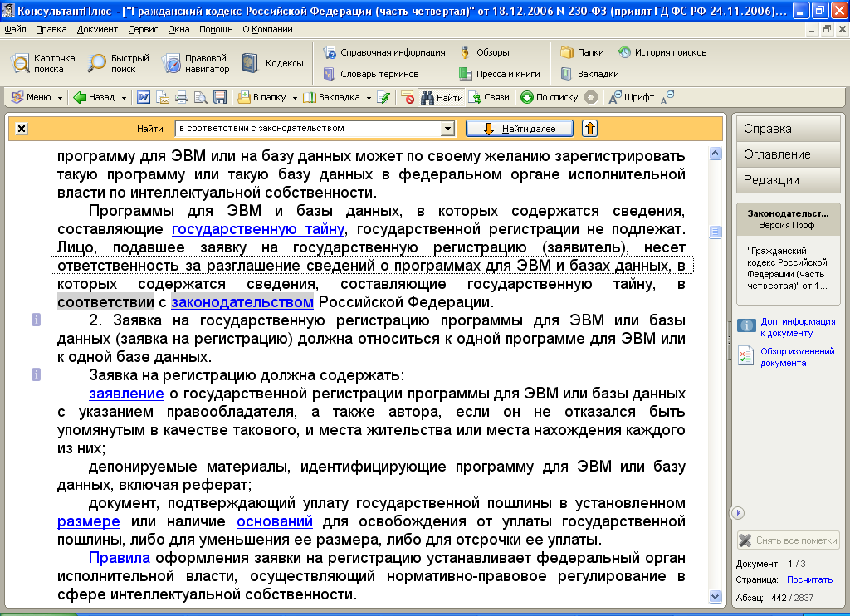Open Документ menu
Viewport: 850px width, 616px height.
click(x=97, y=29)
